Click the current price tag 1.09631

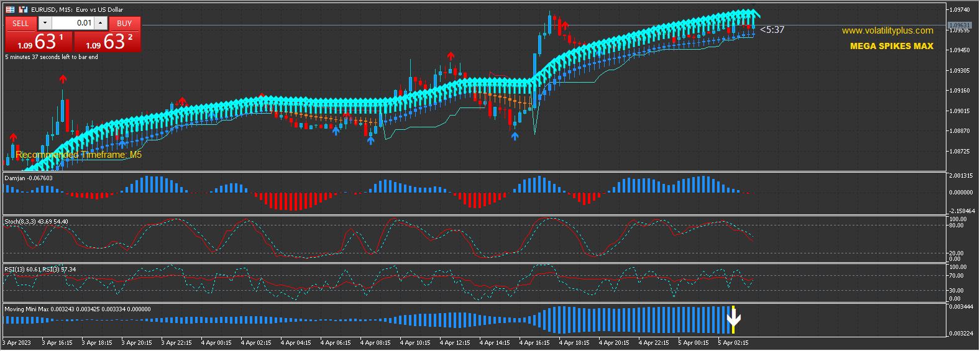tap(959, 25)
